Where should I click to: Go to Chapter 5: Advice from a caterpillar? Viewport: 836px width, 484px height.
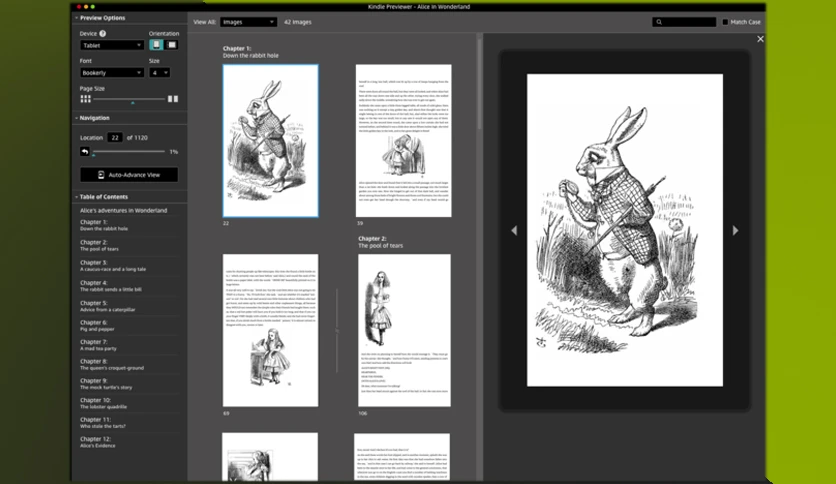coord(108,306)
